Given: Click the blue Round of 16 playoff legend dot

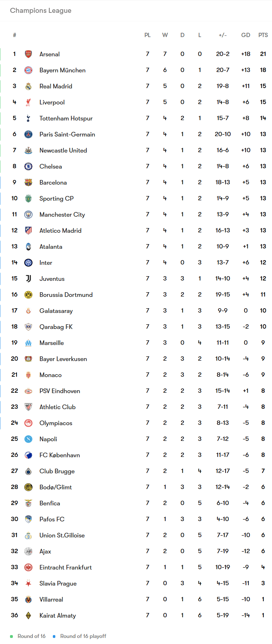Looking at the screenshot, I should click(x=54, y=636).
